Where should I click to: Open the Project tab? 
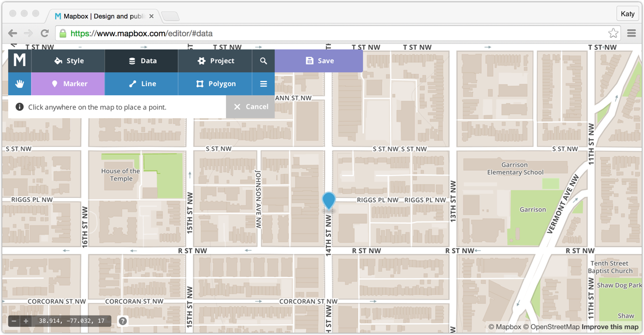pyautogui.click(x=215, y=60)
